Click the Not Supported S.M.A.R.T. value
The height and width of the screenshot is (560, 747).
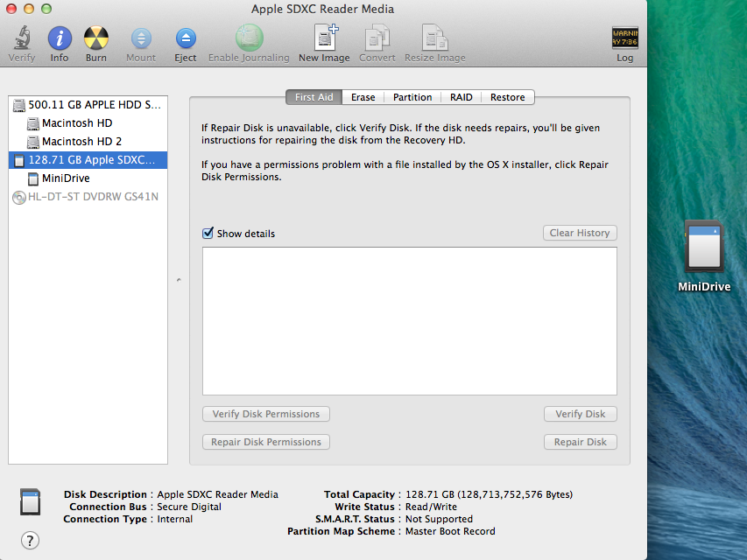(439, 519)
